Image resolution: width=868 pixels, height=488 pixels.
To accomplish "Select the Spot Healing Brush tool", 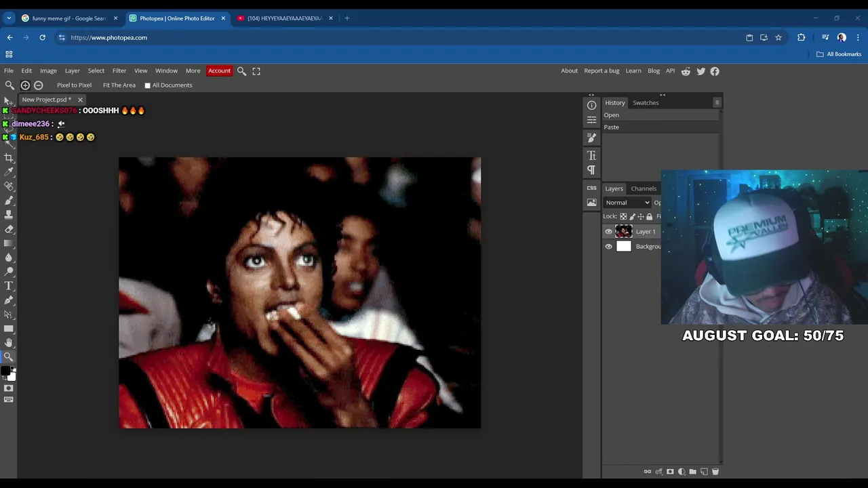I will 9,186.
